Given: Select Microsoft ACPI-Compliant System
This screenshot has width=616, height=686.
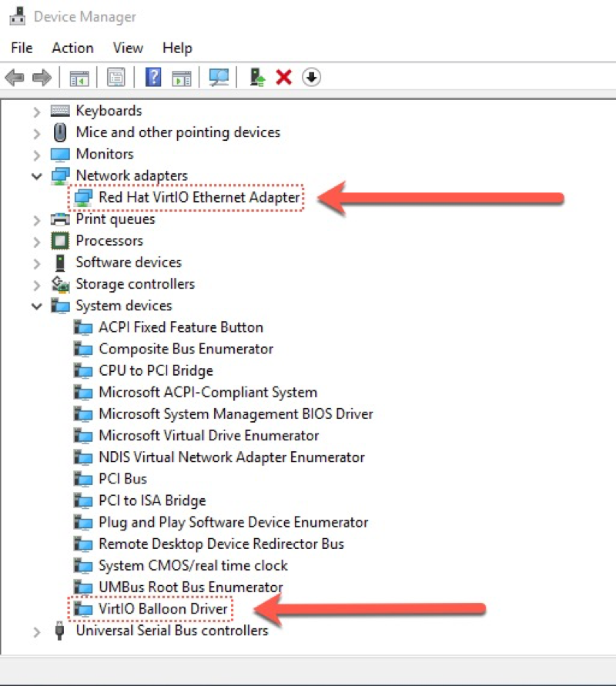Looking at the screenshot, I should [208, 393].
